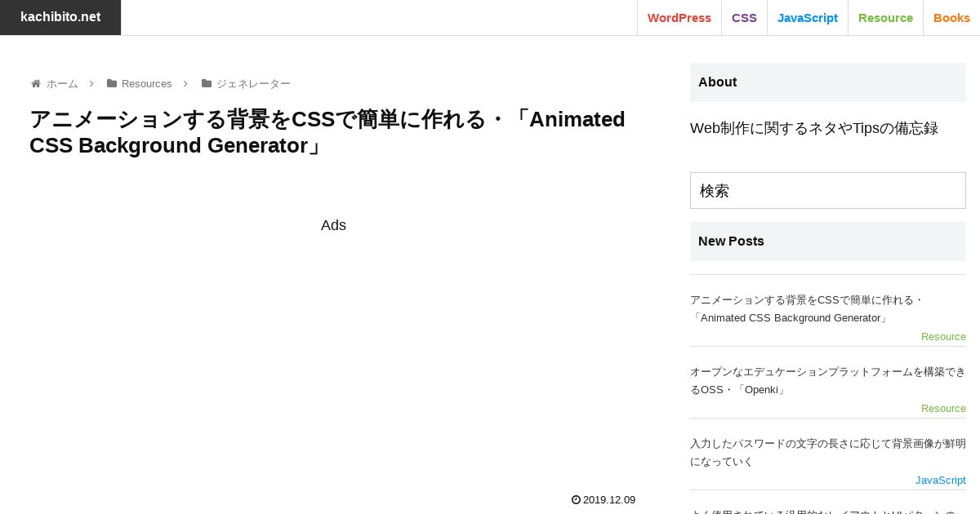The image size is (980, 514).
Task: Open the JavaScript menu item
Action: tap(808, 18)
